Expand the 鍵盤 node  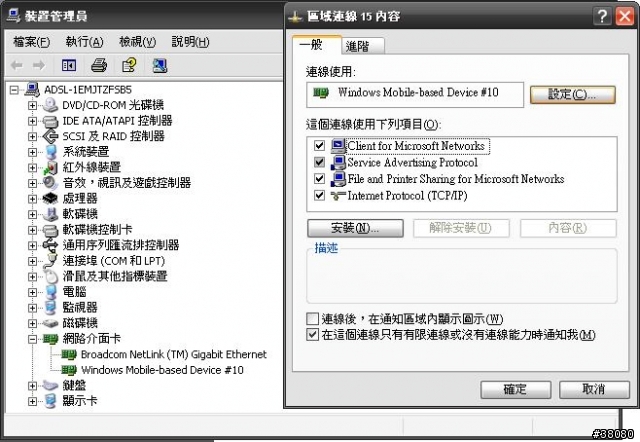pyautogui.click(x=32, y=385)
